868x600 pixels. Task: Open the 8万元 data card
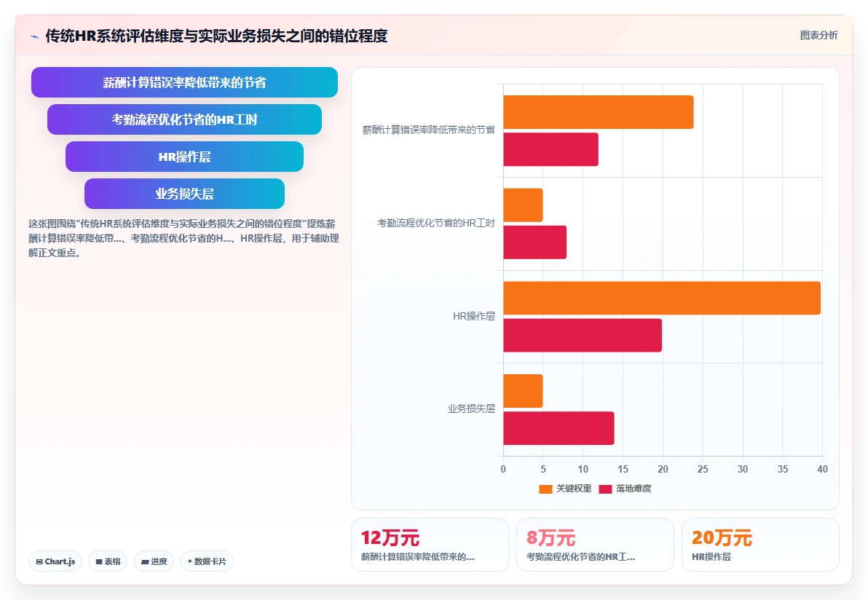[595, 545]
